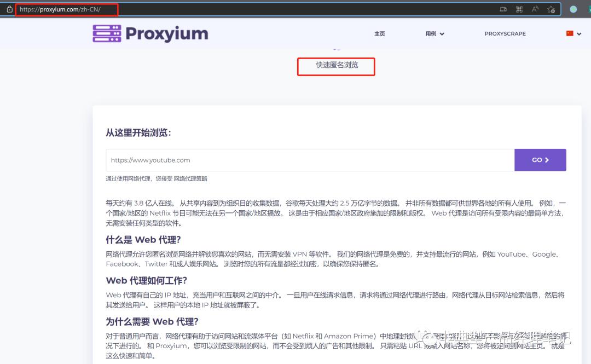Expand the 用例 dropdown in the navbar
The width and height of the screenshot is (591, 364).
434,33
